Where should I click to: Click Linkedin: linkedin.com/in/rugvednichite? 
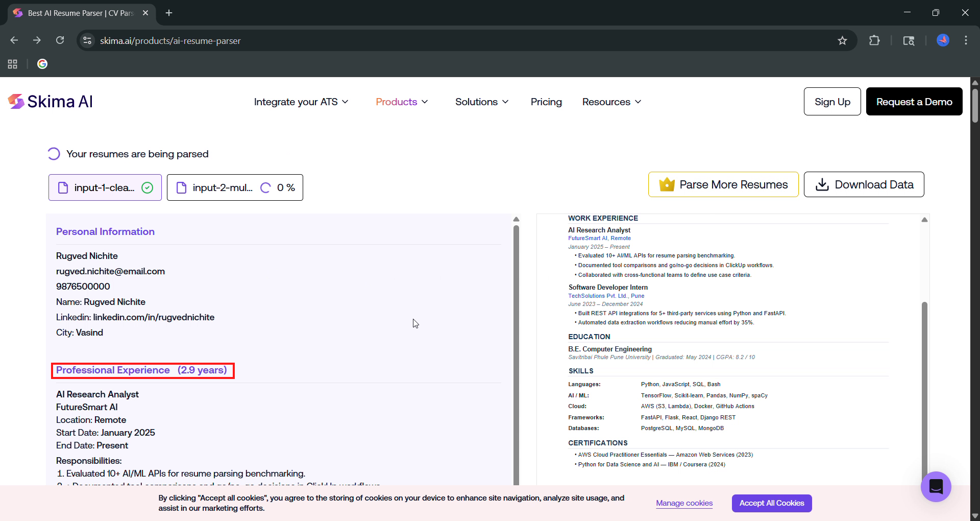coord(135,317)
